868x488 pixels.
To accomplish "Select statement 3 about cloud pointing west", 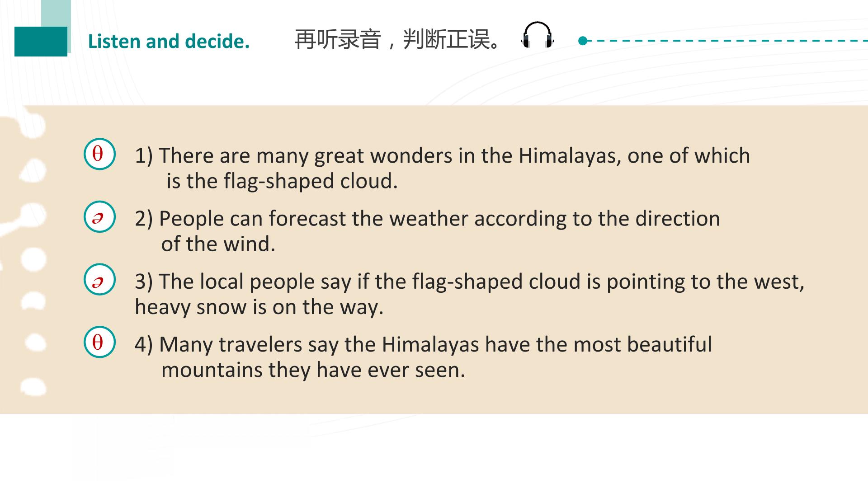I will point(470,294).
